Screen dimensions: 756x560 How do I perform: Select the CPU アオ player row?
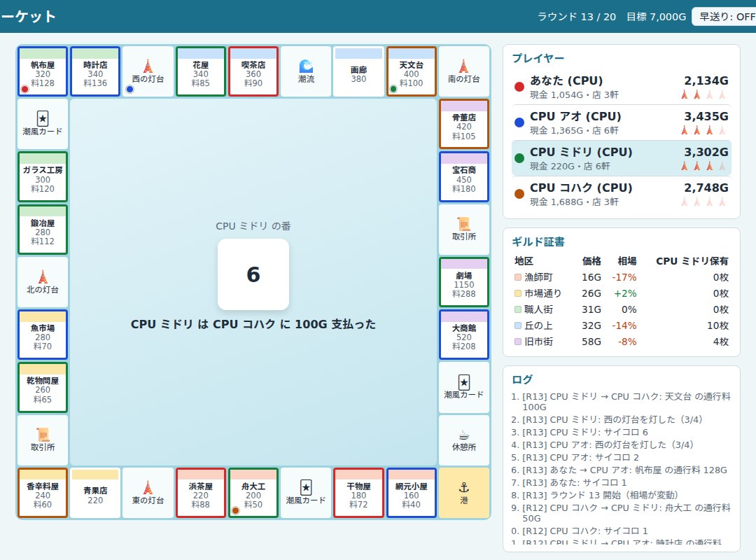pos(622,122)
